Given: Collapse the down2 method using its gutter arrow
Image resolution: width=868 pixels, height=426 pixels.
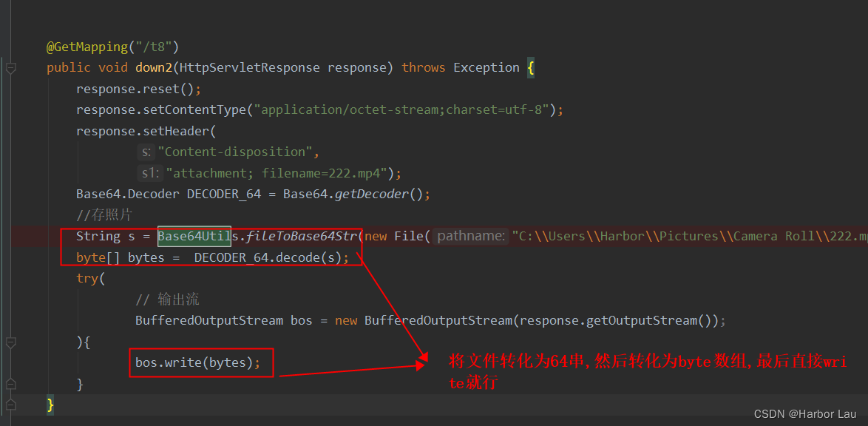Looking at the screenshot, I should [x=10, y=67].
